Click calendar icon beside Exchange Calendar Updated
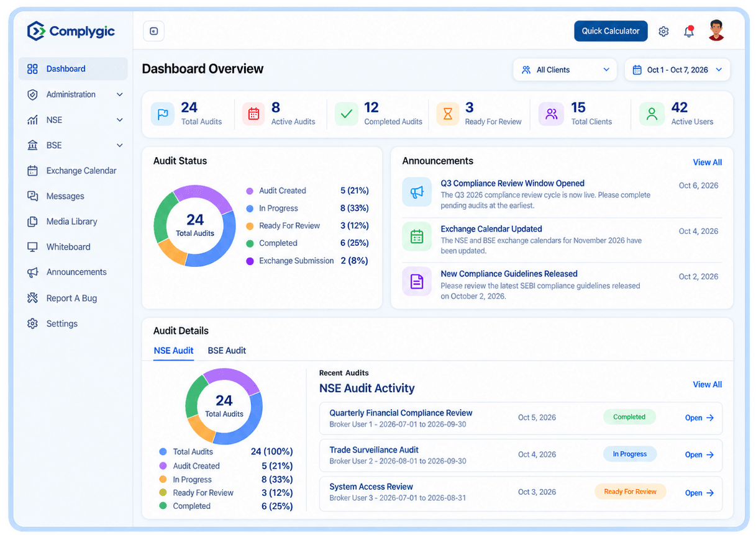This screenshot has width=756, height=535. 417,236
